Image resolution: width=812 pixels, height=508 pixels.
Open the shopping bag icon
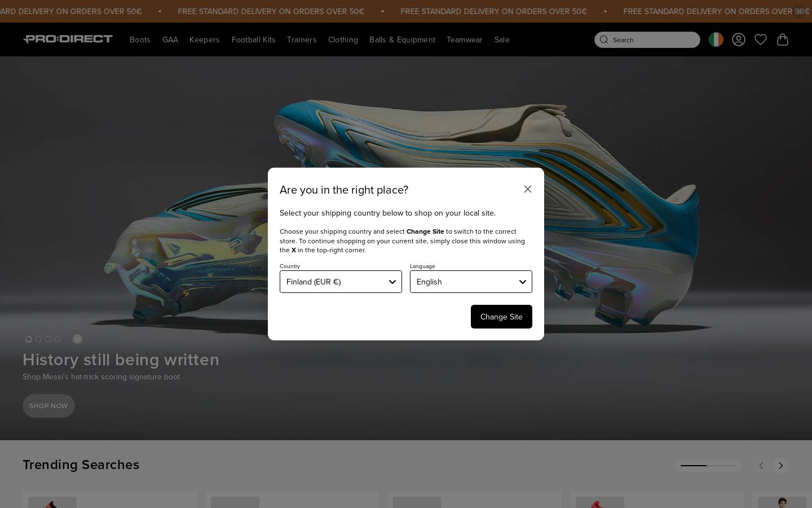pos(783,40)
